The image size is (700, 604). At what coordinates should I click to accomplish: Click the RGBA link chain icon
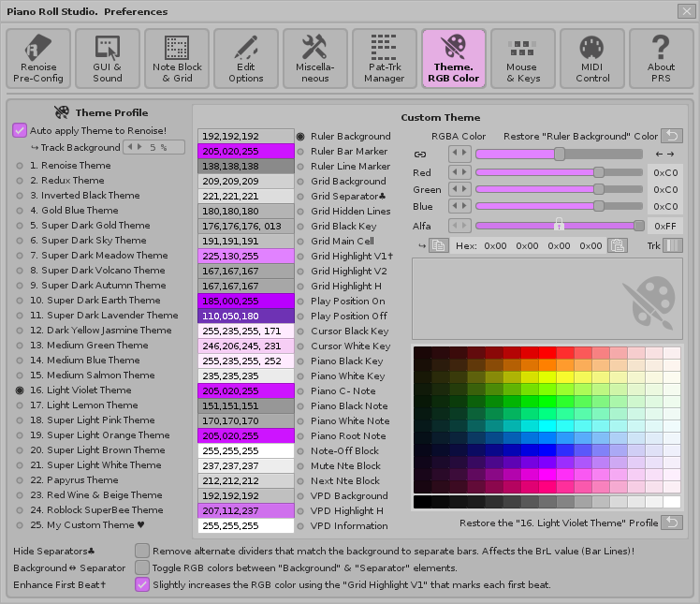pos(420,155)
